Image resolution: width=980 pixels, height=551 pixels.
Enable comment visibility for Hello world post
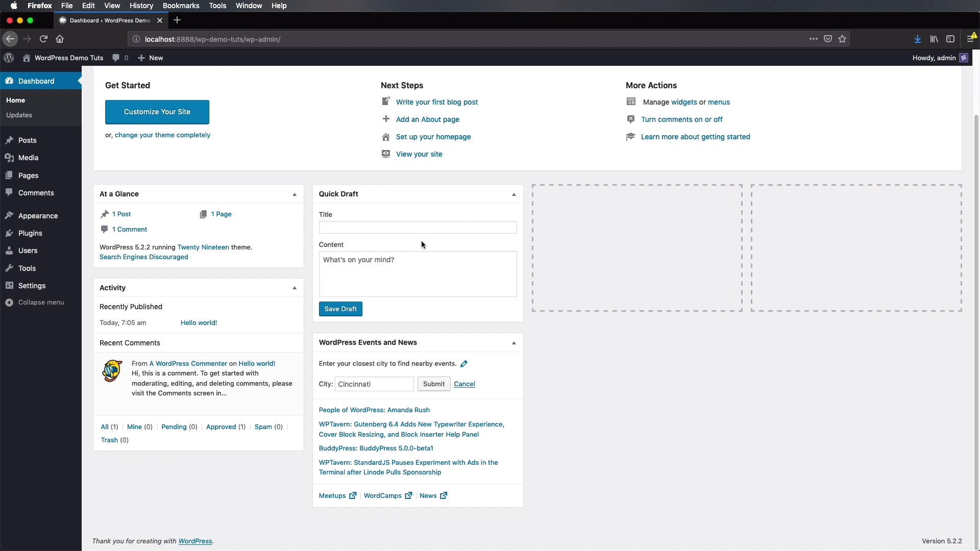point(198,322)
